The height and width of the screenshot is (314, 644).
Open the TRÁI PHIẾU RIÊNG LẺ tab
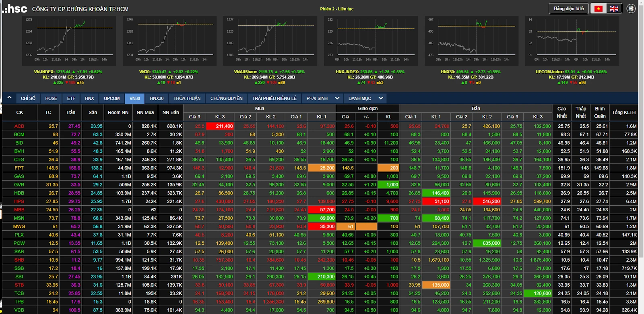click(x=275, y=98)
